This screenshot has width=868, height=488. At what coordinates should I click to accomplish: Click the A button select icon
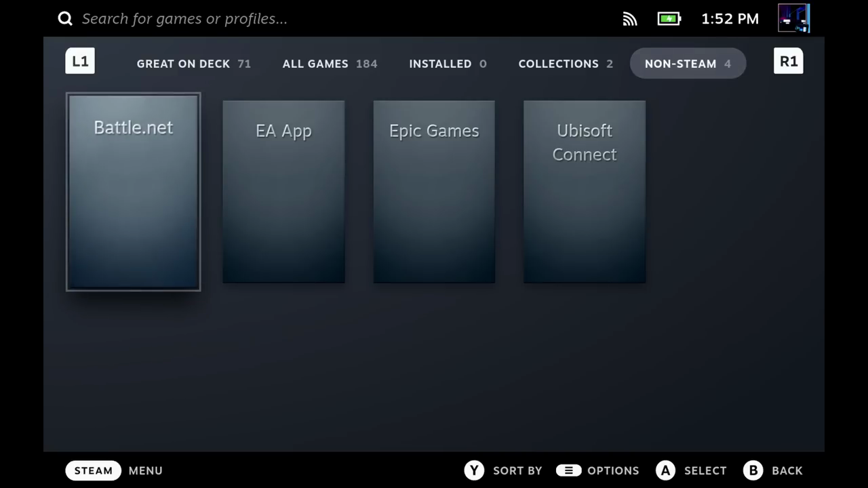[x=666, y=470]
